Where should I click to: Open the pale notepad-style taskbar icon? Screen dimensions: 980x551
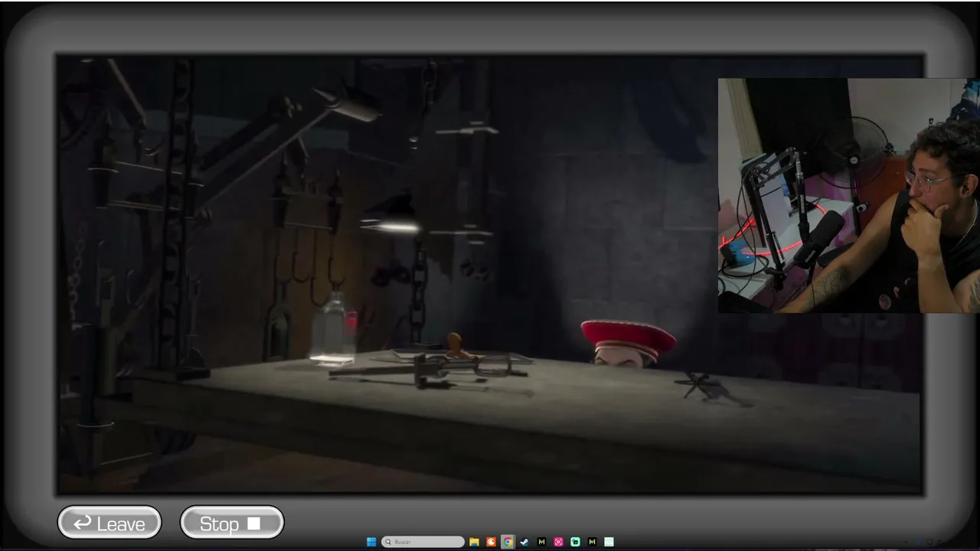point(609,542)
